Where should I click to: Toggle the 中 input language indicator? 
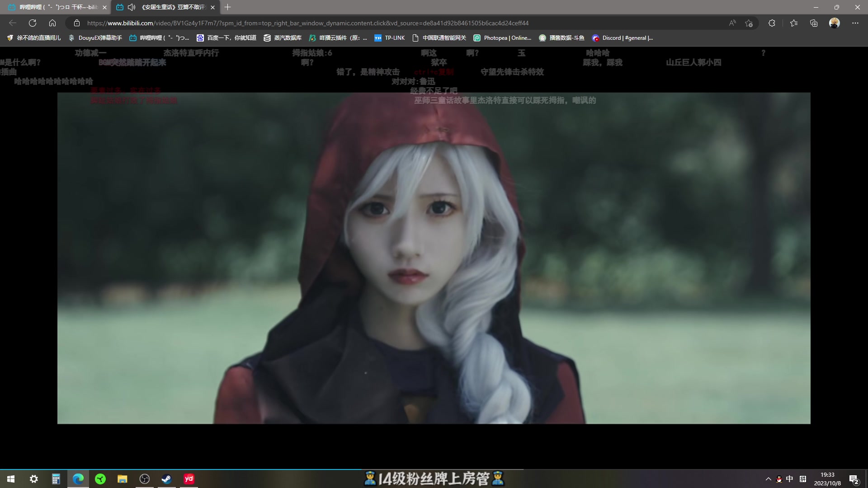tap(790, 479)
